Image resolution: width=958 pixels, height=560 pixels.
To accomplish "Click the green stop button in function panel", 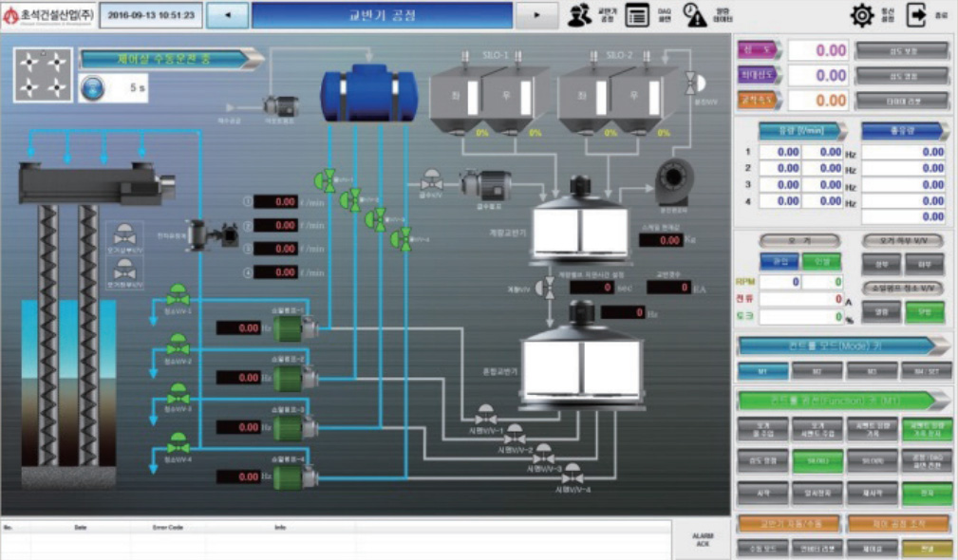I will [x=926, y=493].
